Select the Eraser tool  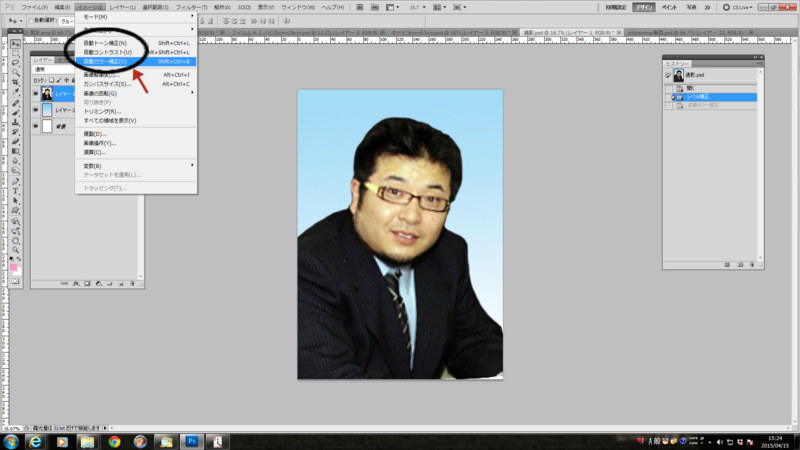(x=15, y=142)
